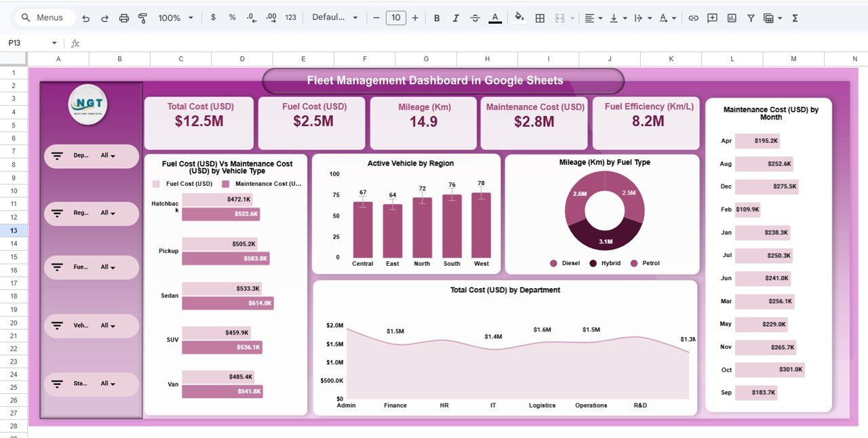Viewport: 868px width, 438px height.
Task: Toggle bold formatting
Action: [x=437, y=18]
